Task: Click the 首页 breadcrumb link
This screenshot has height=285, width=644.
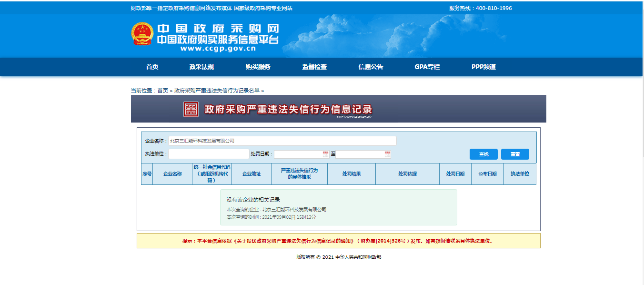Action: click(163, 91)
